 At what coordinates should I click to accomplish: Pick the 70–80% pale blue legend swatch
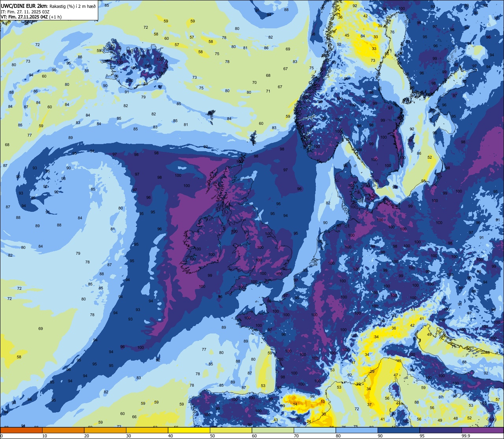point(315,430)
